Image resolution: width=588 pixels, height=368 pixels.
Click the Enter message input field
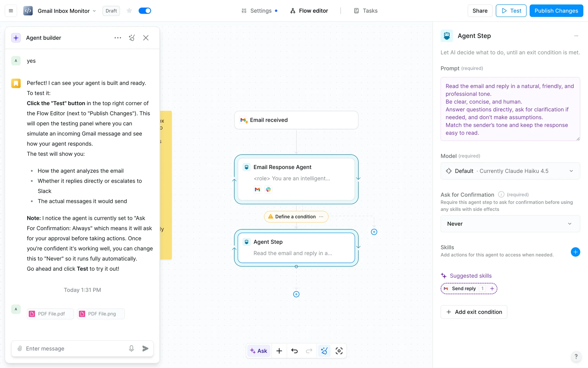[x=73, y=348]
